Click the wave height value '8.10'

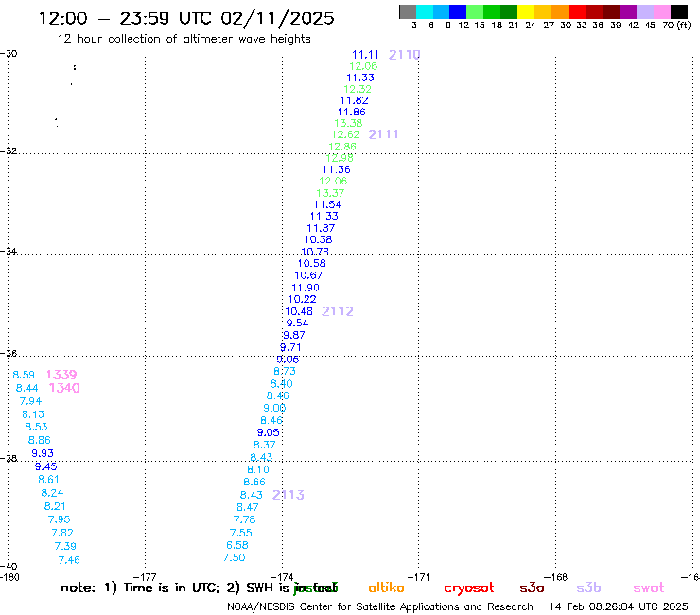(258, 469)
